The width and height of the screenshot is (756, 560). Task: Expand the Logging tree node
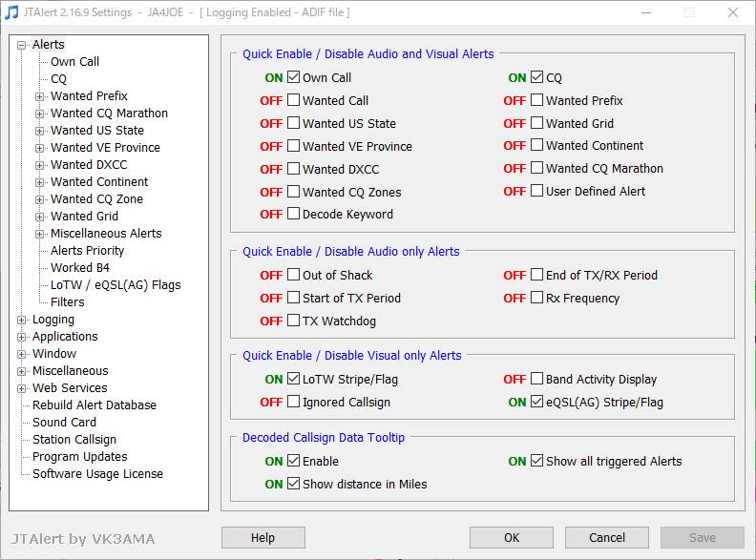click(x=21, y=320)
